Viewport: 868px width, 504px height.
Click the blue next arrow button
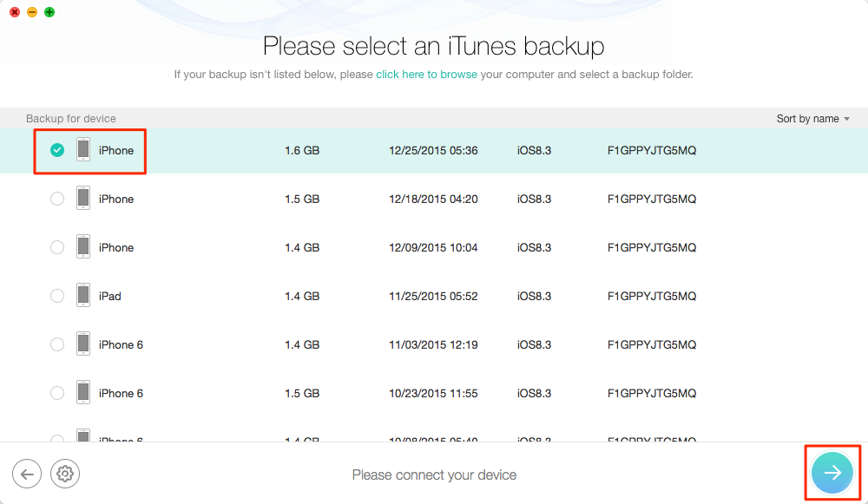832,473
